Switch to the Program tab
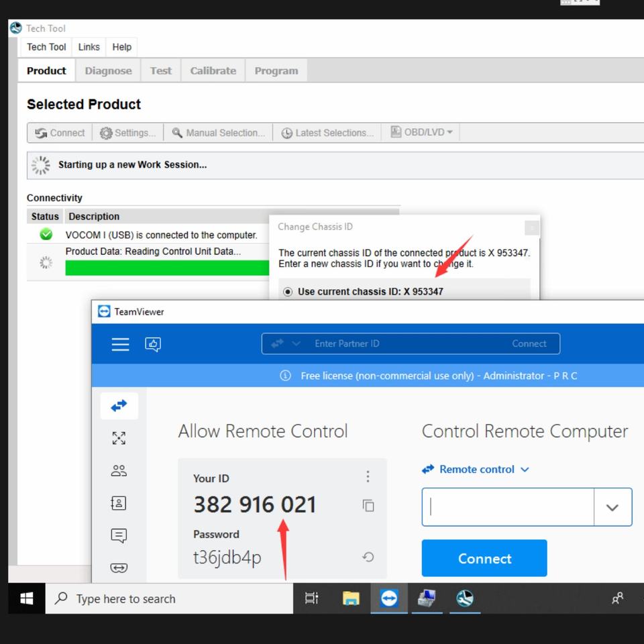The image size is (644, 644). 276,70
